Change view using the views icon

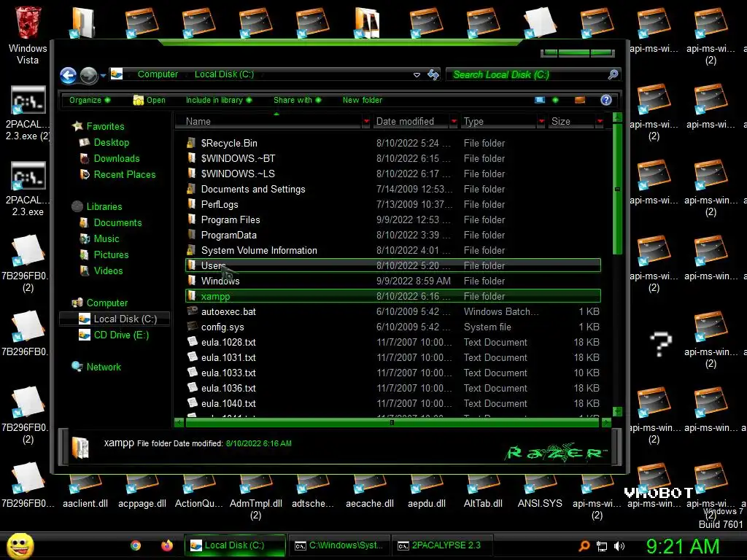click(540, 100)
